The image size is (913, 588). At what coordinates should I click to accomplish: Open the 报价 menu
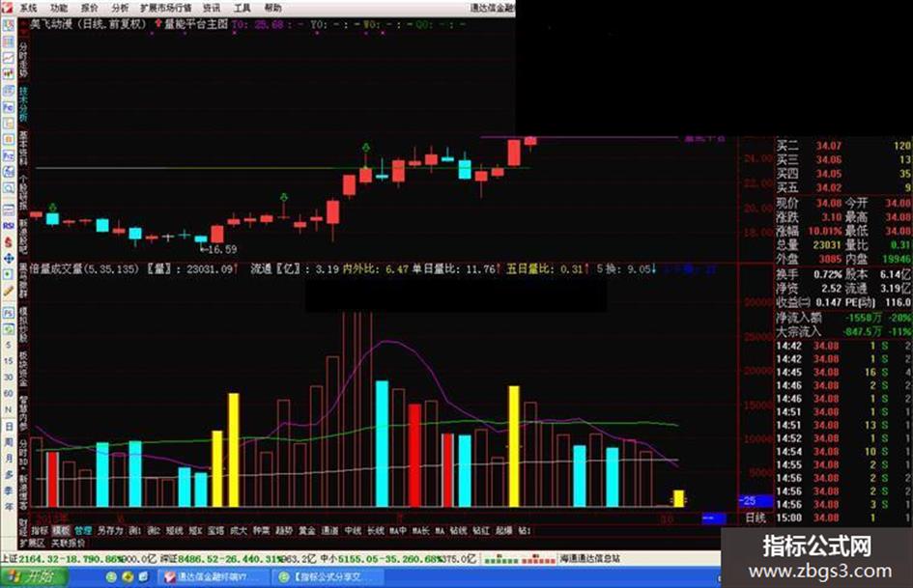point(89,8)
